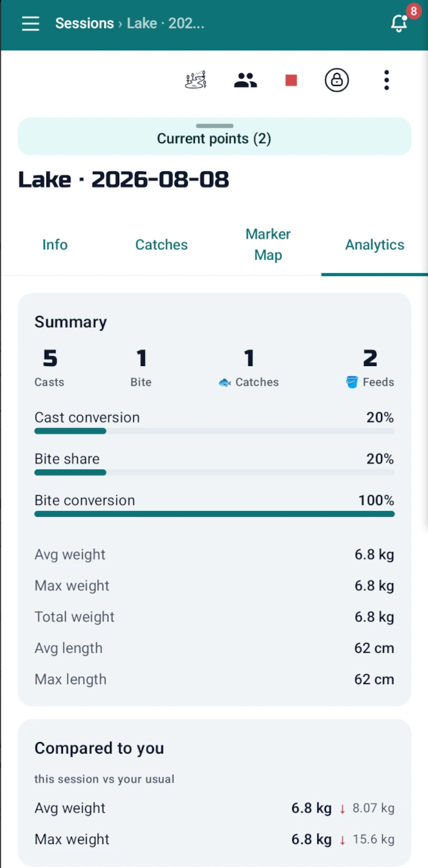428x868 pixels.
Task: Select the Analytics tab
Action: (375, 245)
